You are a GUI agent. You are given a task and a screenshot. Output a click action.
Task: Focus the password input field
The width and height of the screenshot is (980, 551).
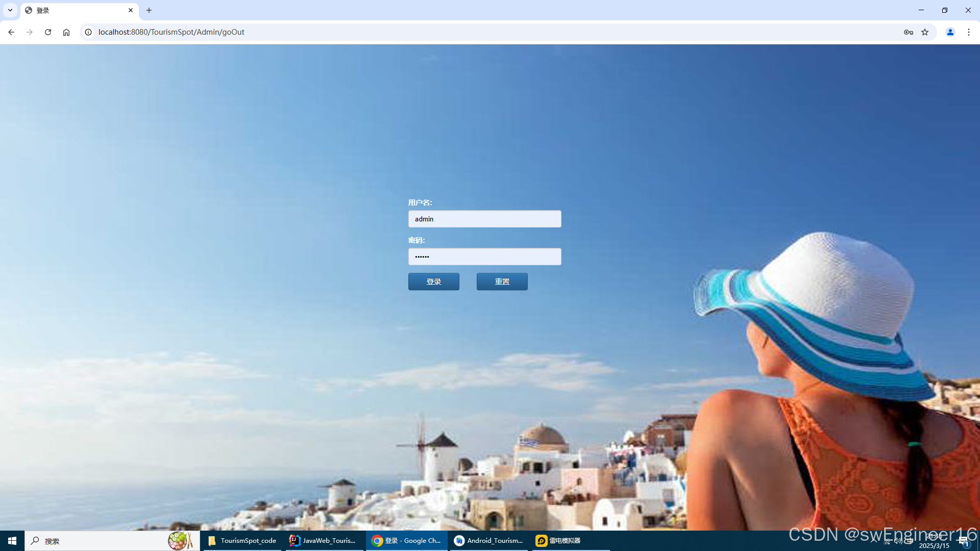484,257
